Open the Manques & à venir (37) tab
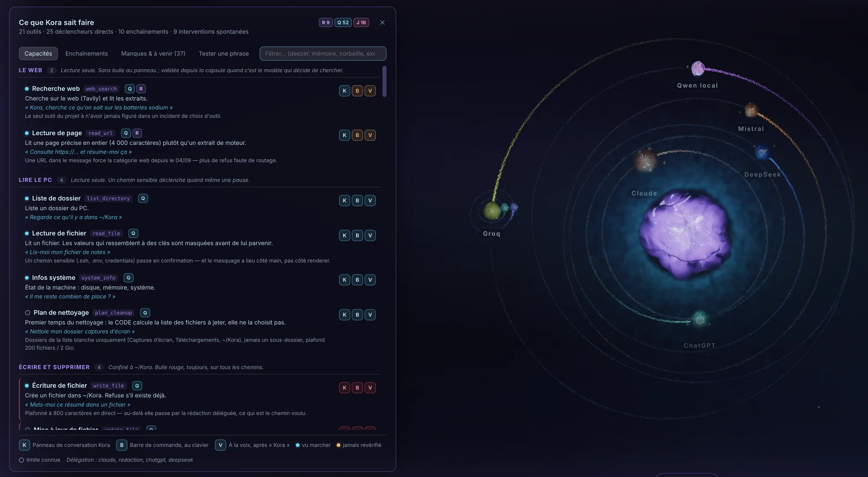Image resolution: width=868 pixels, height=477 pixels. (x=153, y=53)
